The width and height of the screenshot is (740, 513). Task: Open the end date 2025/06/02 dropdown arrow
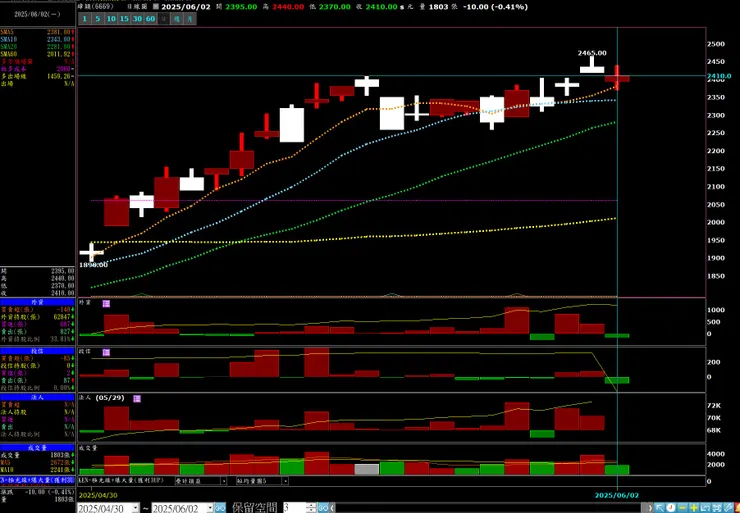click(210, 508)
